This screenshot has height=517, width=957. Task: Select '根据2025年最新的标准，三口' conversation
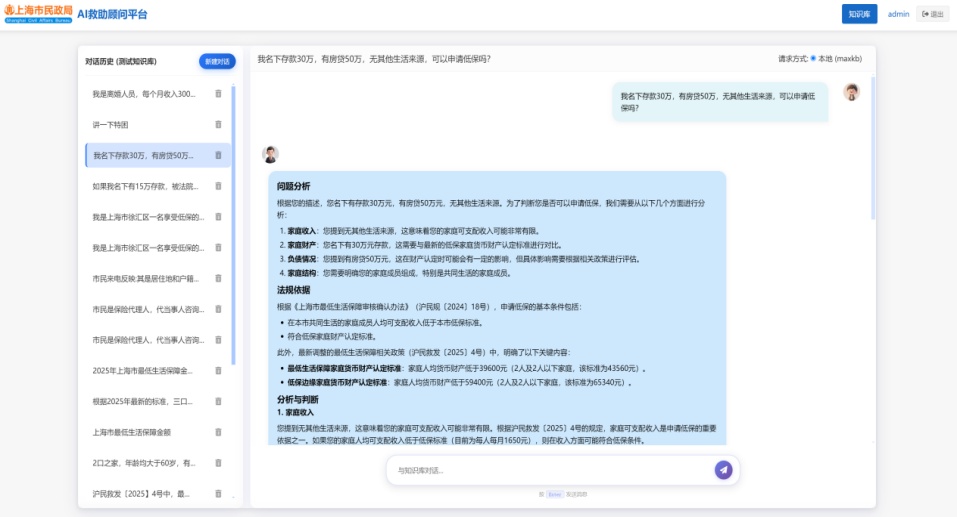pyautogui.click(x=145, y=401)
